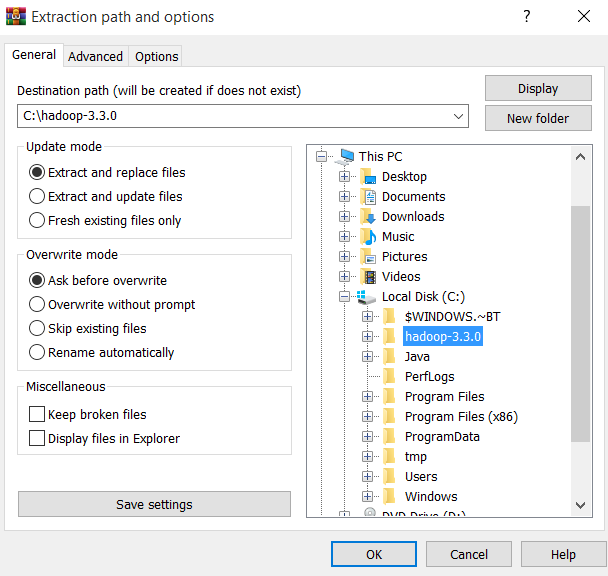
Task: Collapse the Local Disk (C:) tree node
Action: point(345,297)
